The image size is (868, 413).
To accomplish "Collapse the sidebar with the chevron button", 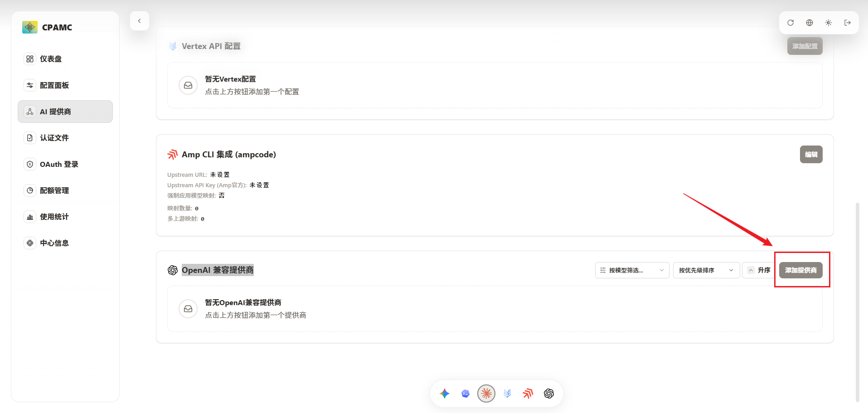I will pos(140,21).
